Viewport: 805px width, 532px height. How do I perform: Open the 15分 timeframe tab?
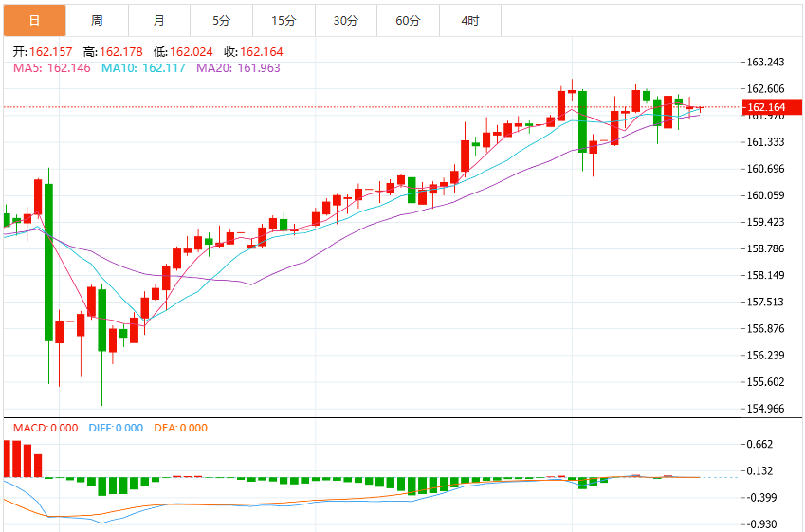tap(284, 21)
